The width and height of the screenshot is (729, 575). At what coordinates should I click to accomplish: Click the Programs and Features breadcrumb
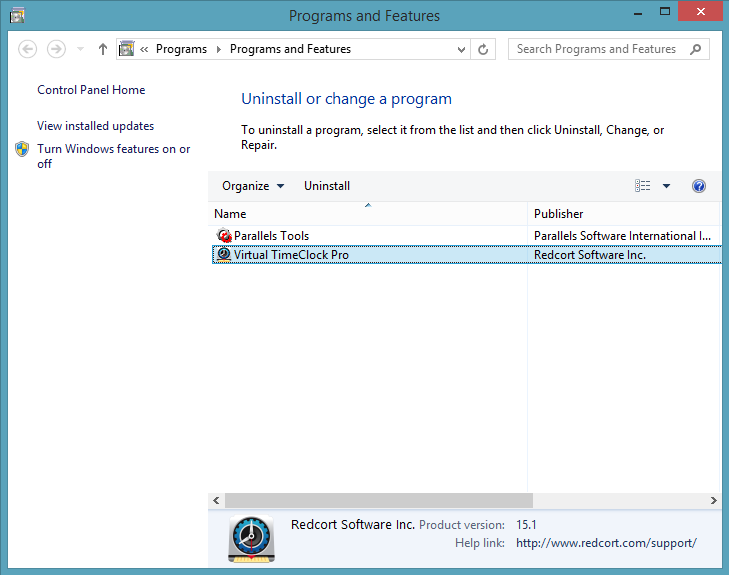click(290, 49)
